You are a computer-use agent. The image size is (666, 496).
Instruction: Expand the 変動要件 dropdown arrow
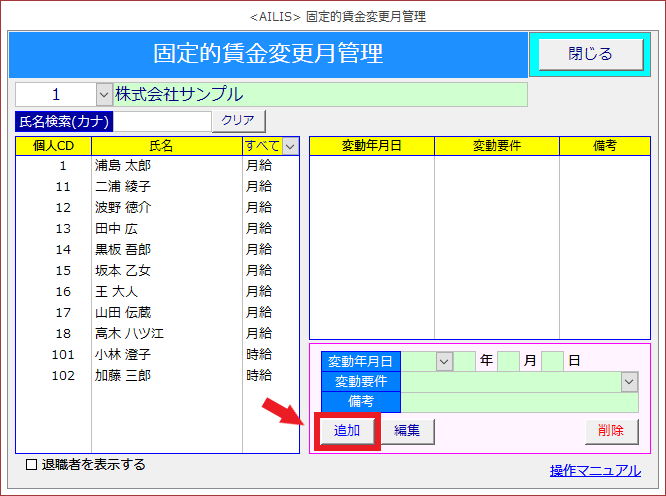click(629, 381)
